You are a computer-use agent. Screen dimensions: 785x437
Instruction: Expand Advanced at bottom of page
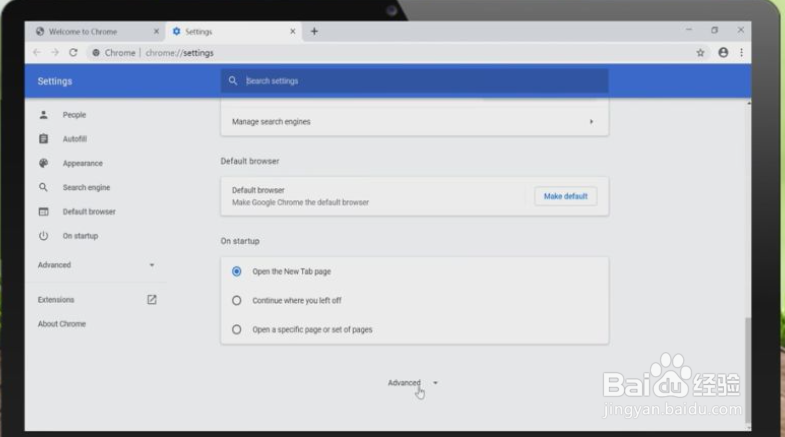coord(413,383)
